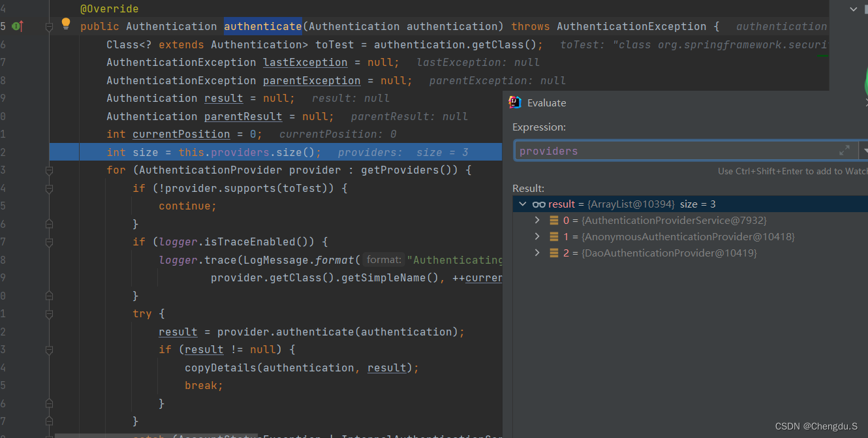The width and height of the screenshot is (868, 438).
Task: Click the lastException variable name
Action: point(305,63)
